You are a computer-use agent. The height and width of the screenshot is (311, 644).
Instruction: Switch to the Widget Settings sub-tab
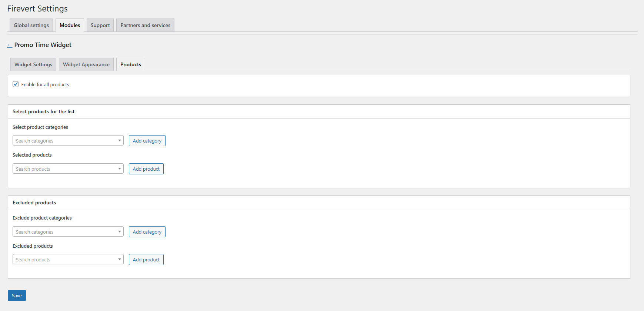click(x=33, y=64)
